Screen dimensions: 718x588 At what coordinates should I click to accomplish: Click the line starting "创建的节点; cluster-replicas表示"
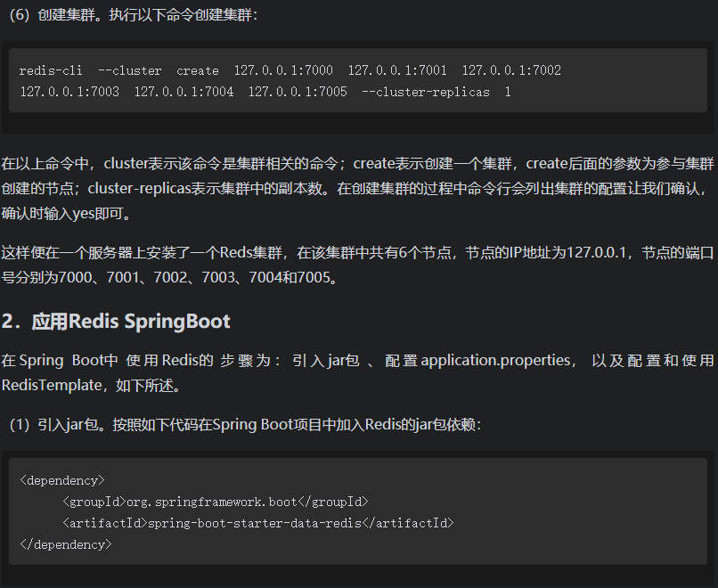[355, 189]
